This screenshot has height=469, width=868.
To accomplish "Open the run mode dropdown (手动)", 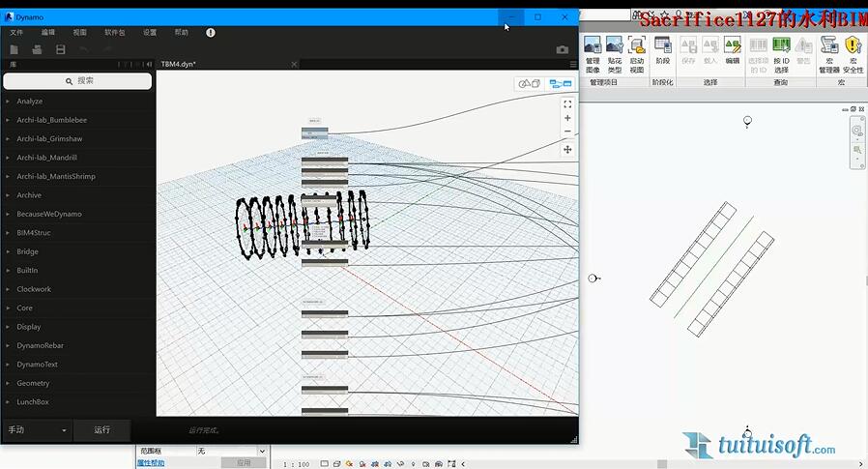I will point(38,430).
